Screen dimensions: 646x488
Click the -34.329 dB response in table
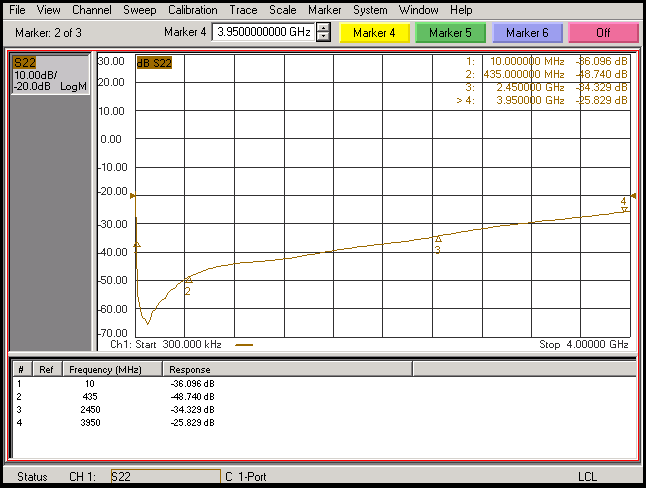point(192,410)
